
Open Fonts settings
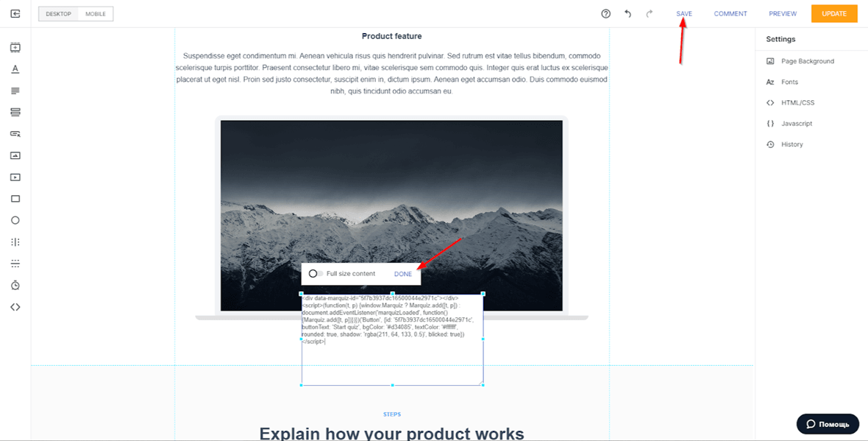pyautogui.click(x=789, y=82)
